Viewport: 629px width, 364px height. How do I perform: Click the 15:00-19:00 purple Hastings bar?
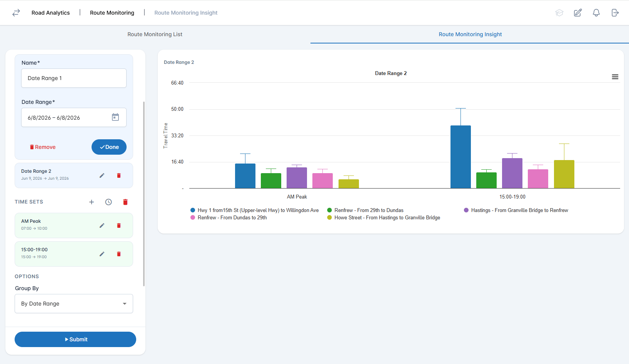(x=512, y=173)
